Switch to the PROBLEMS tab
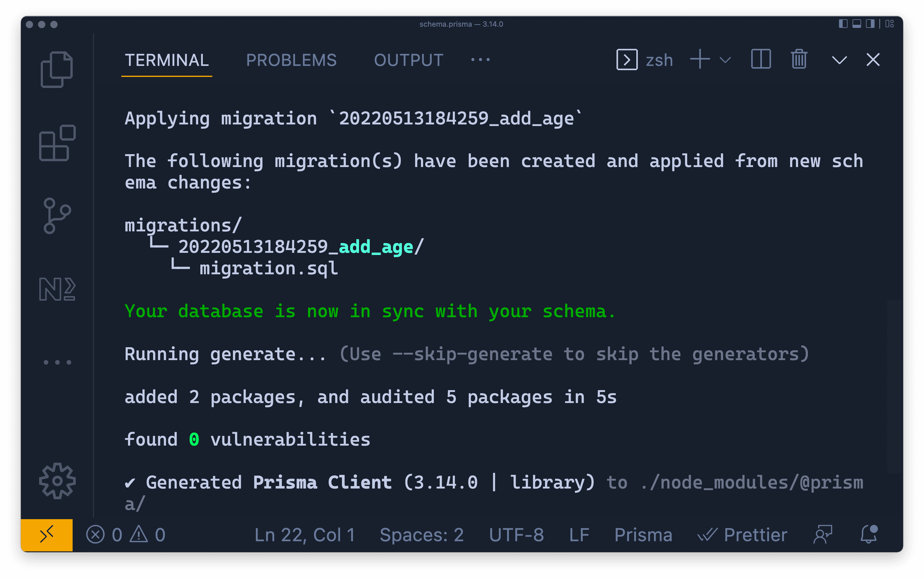This screenshot has height=578, width=924. coord(291,60)
